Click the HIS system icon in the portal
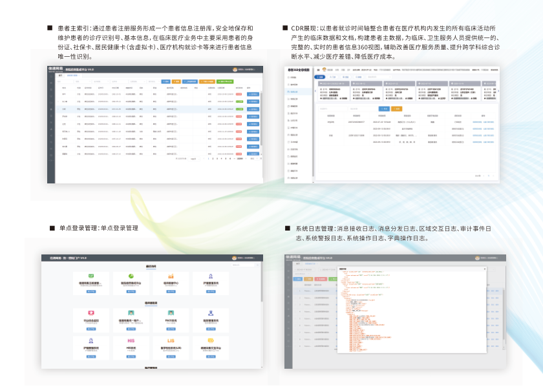This screenshot has height=392, width=543. pos(131,340)
